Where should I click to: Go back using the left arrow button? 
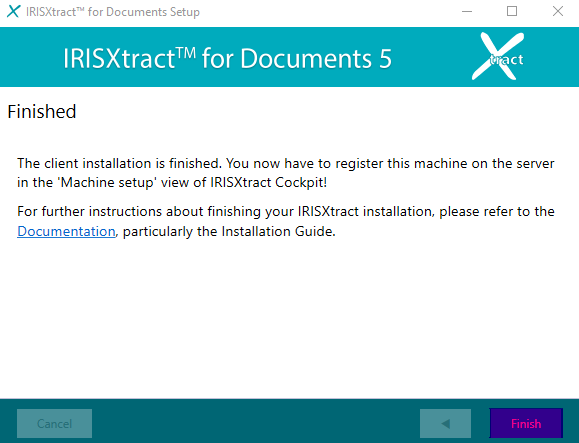(445, 423)
